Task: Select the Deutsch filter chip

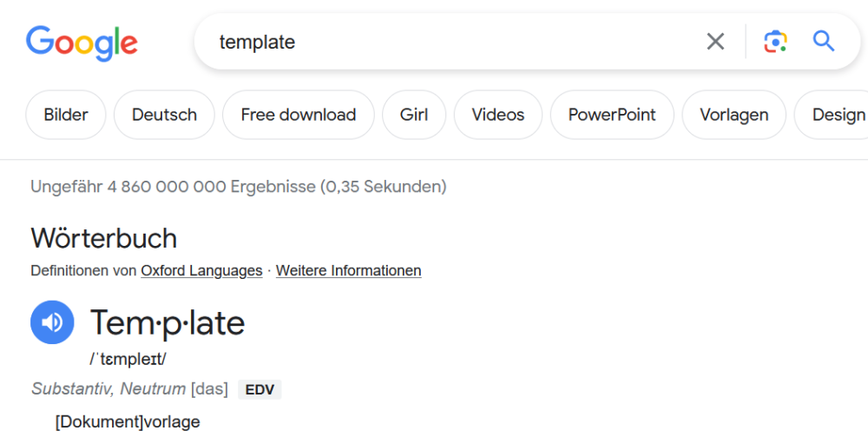Action: click(x=164, y=115)
